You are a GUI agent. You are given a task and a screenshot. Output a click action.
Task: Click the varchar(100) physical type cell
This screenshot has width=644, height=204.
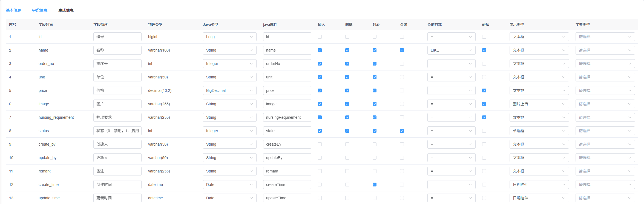pyautogui.click(x=159, y=50)
